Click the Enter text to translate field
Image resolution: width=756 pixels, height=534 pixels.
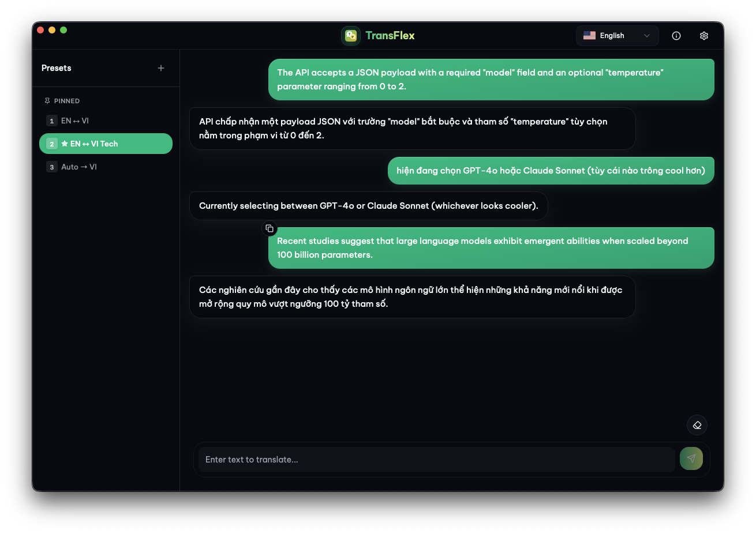[436, 460]
